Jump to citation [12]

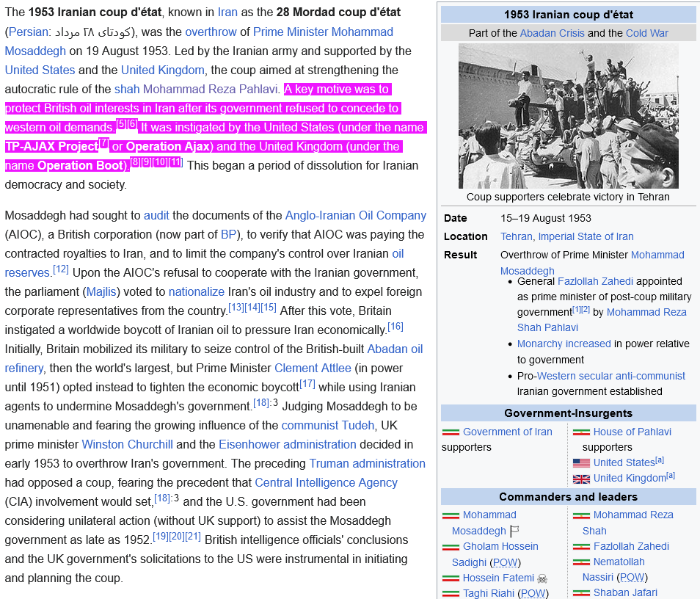pyautogui.click(x=61, y=269)
